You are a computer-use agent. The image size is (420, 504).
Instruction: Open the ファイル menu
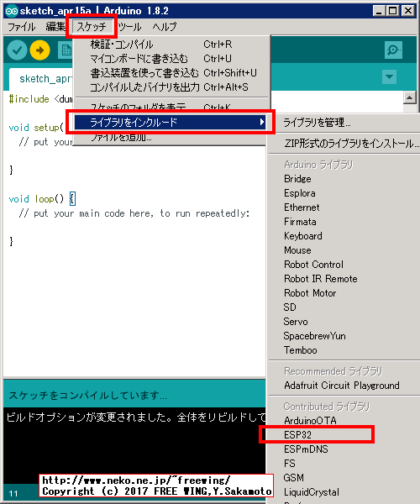pos(22,27)
